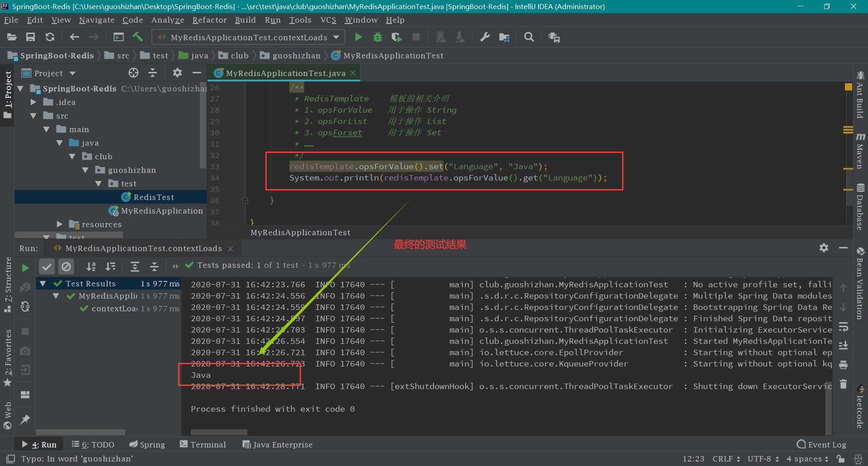The width and height of the screenshot is (868, 466).
Task: Open Project Structure toolbar icon
Action: [504, 37]
